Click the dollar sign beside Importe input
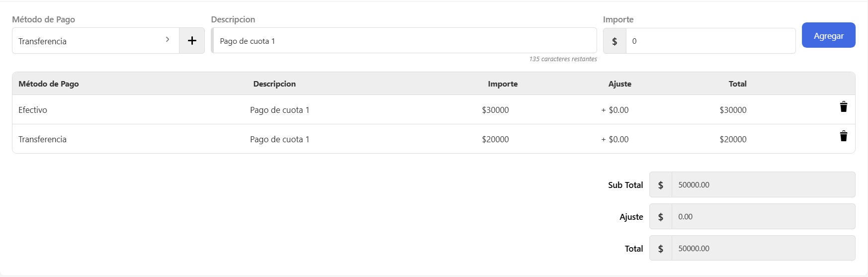This screenshot has height=277, width=868. (614, 41)
